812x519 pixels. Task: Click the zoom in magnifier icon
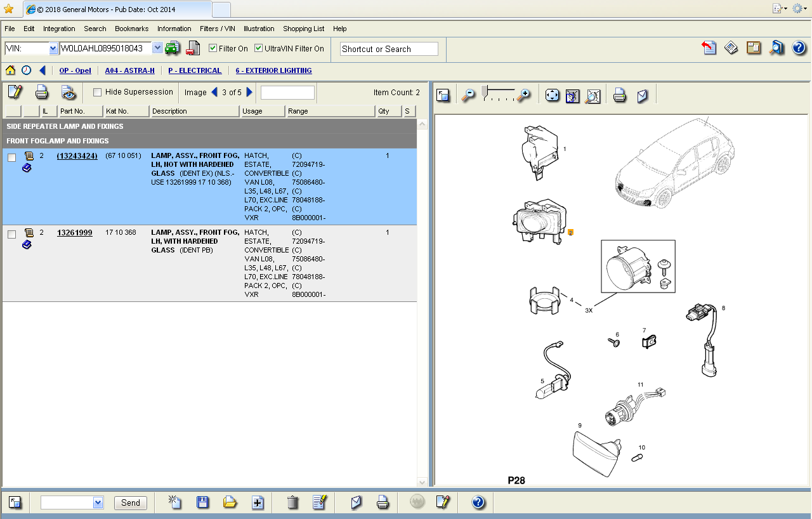pos(523,95)
